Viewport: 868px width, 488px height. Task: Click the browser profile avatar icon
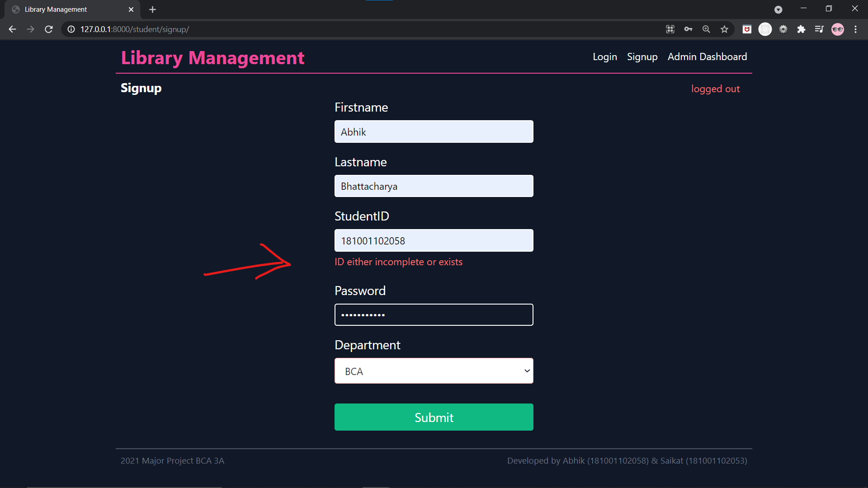(837, 29)
